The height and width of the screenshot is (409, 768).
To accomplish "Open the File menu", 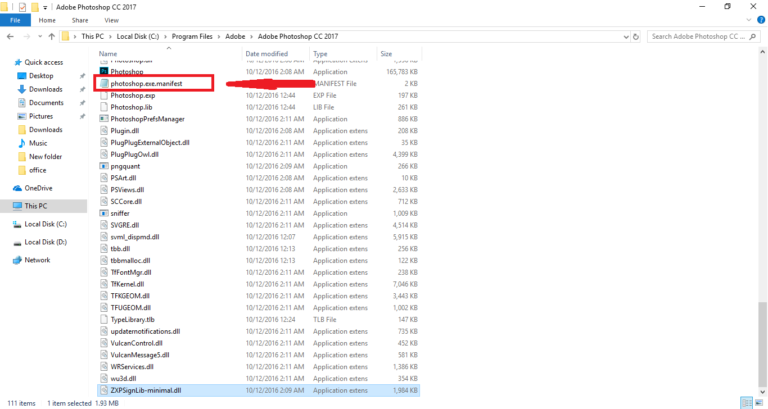I will [15, 19].
